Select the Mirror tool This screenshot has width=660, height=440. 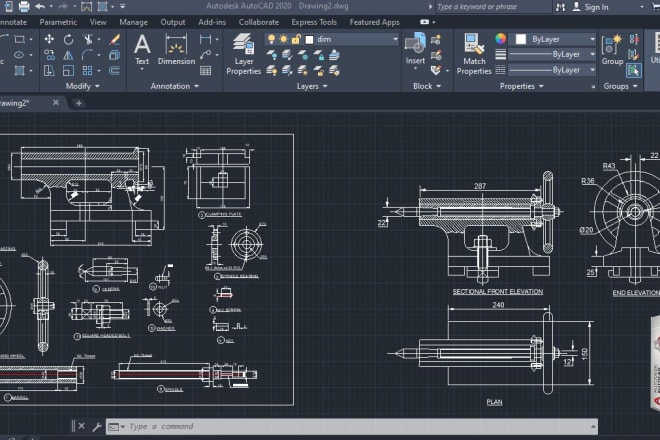coord(68,55)
